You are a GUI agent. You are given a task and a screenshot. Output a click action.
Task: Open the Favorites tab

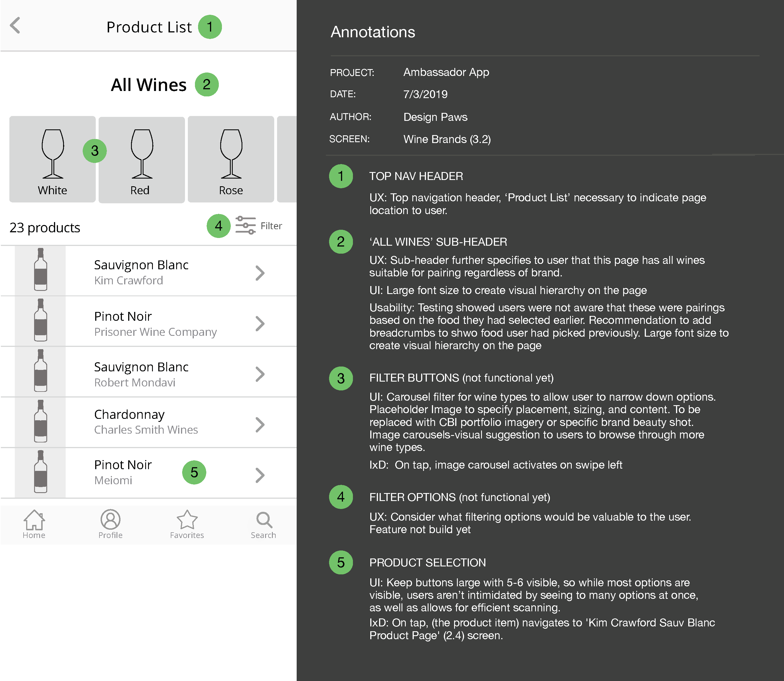(x=187, y=524)
